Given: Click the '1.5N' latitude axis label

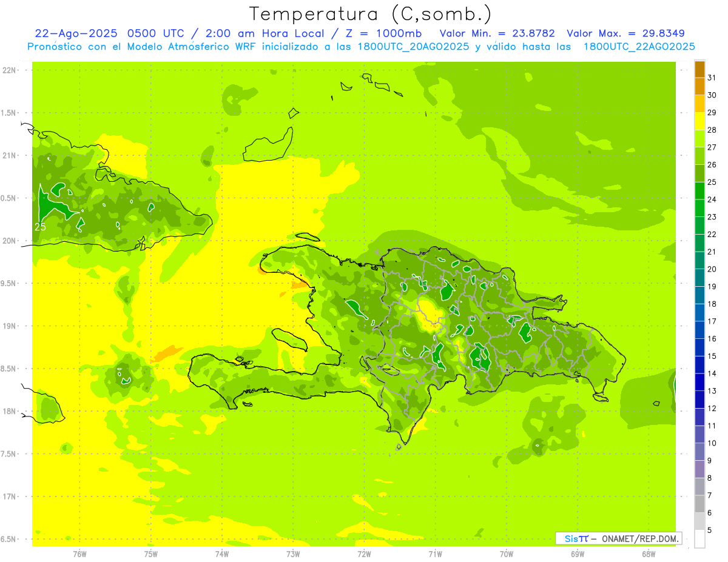Looking at the screenshot, I should 9,113.
